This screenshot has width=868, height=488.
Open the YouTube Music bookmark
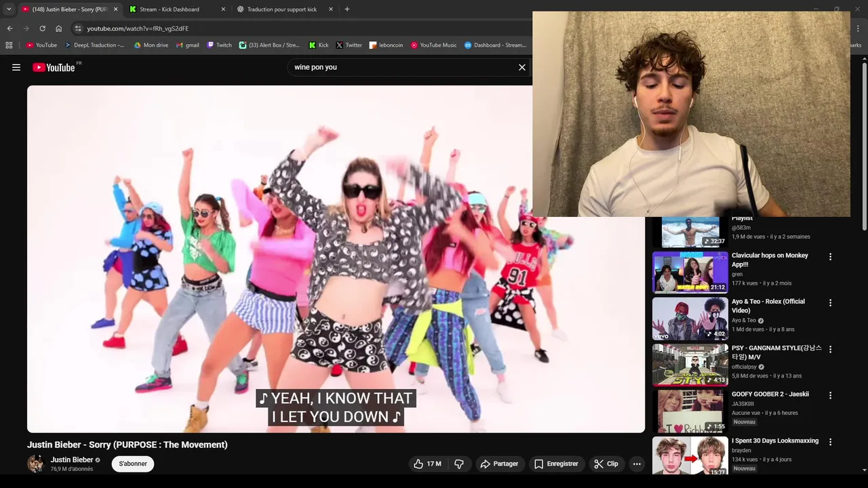(434, 45)
